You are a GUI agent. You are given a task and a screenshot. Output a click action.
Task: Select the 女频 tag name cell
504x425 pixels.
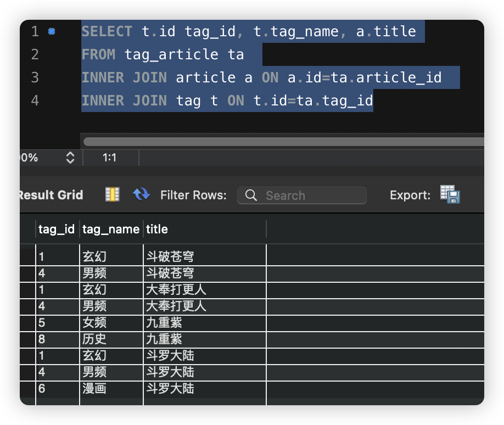point(94,323)
